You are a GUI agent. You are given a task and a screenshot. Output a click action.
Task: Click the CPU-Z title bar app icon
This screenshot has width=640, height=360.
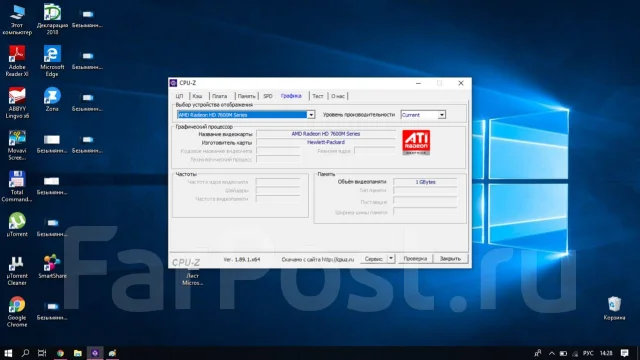coord(173,83)
